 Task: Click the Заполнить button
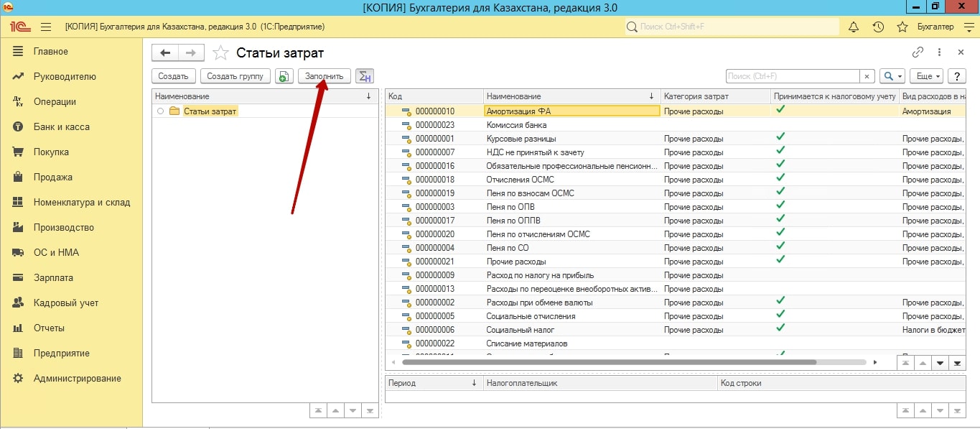(325, 76)
